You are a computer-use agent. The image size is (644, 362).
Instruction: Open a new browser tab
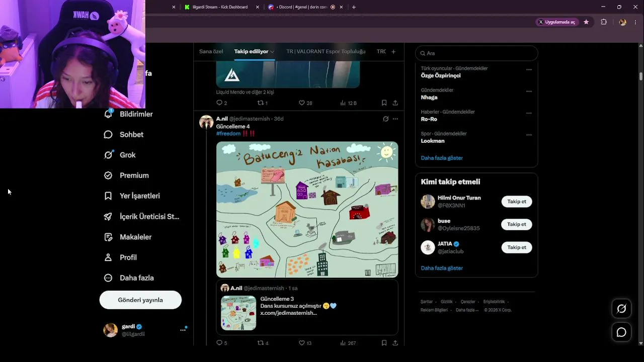(354, 7)
